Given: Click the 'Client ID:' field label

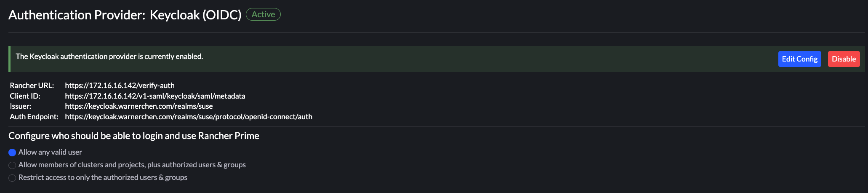Looking at the screenshot, I should (25, 96).
